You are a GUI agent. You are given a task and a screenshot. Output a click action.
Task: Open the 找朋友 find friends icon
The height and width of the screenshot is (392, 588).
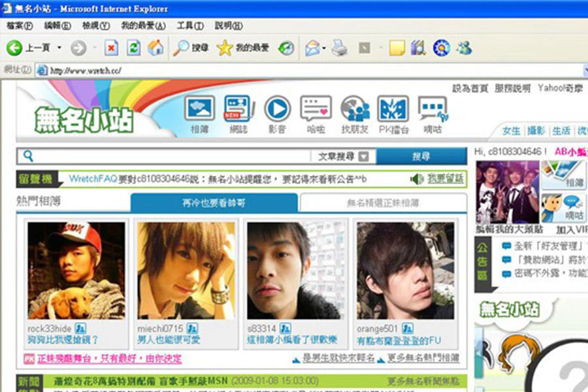point(355,109)
